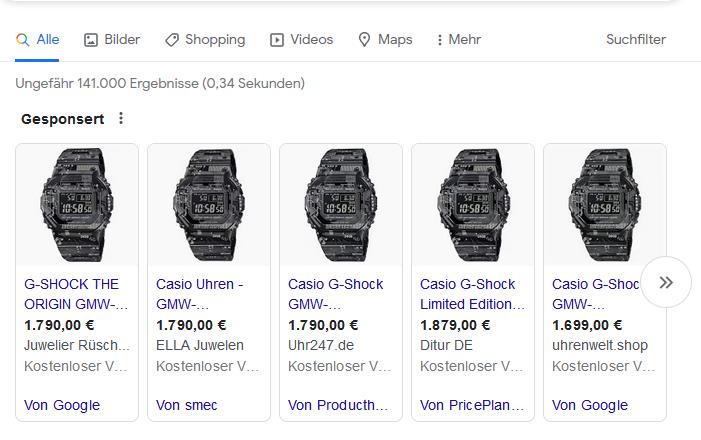Click the Von smec attribution link
Image resolution: width=701 pixels, height=440 pixels.
click(x=187, y=405)
